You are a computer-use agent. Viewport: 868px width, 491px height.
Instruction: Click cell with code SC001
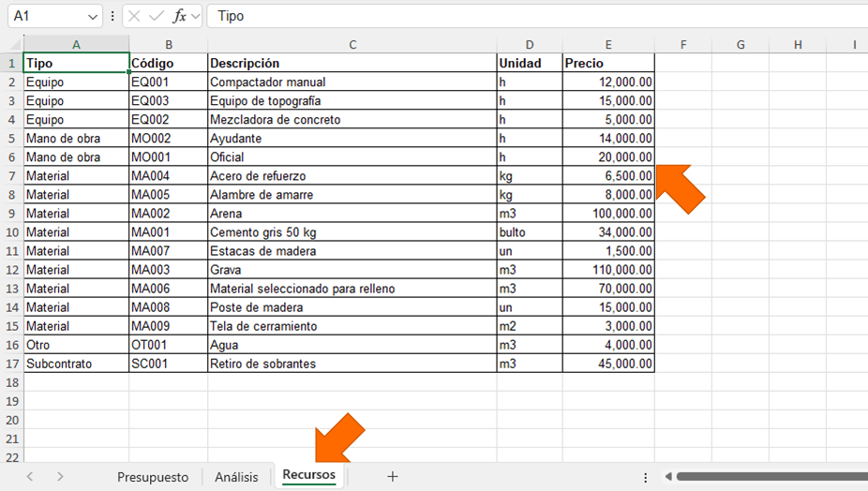[169, 364]
